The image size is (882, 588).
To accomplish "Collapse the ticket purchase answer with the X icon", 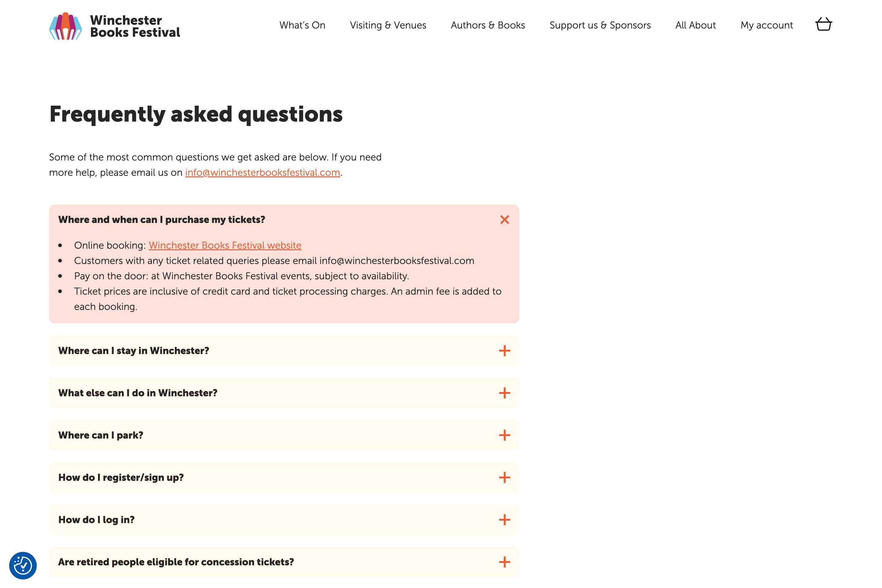I will [x=504, y=220].
